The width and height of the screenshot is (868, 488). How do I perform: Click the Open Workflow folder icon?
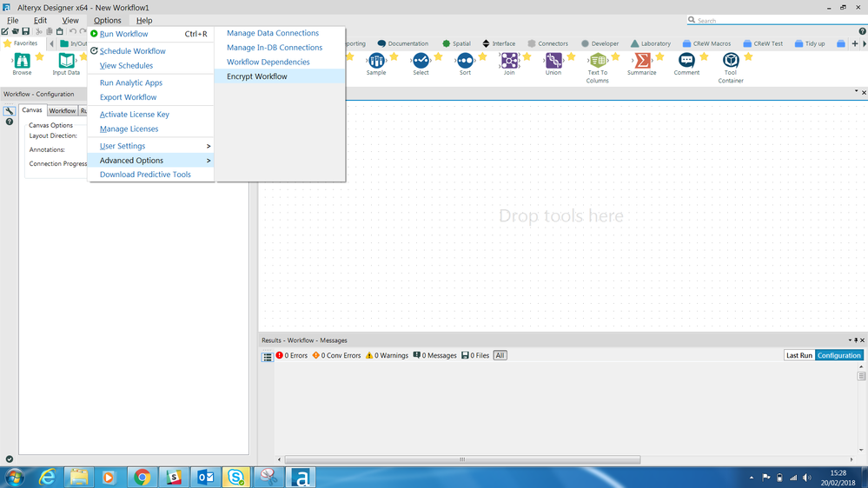point(16,31)
